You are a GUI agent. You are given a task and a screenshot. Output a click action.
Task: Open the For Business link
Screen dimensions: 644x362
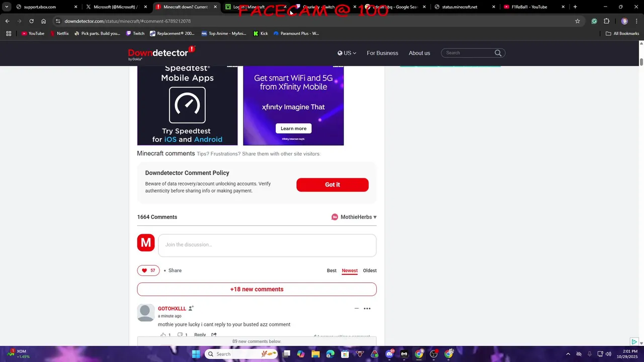click(382, 53)
